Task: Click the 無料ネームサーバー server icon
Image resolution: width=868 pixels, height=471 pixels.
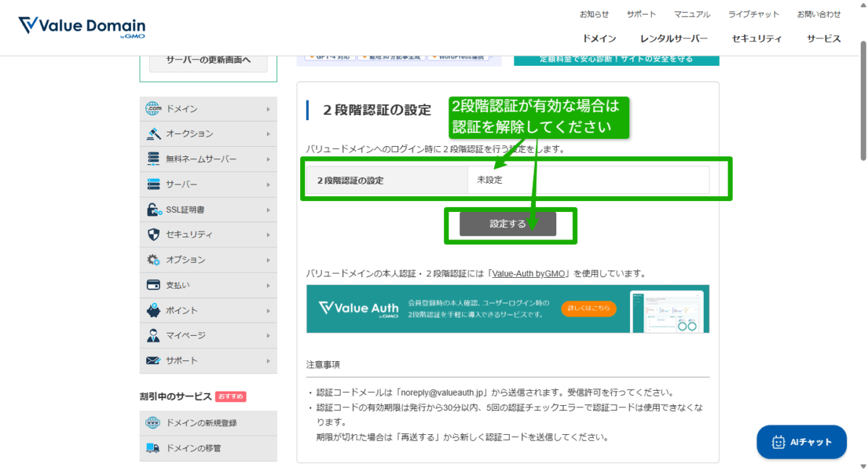Action: pos(153,159)
